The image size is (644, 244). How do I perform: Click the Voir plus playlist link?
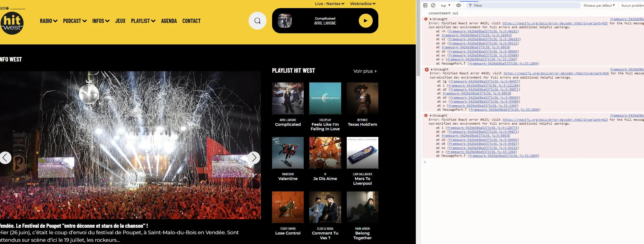pyautogui.click(x=365, y=71)
